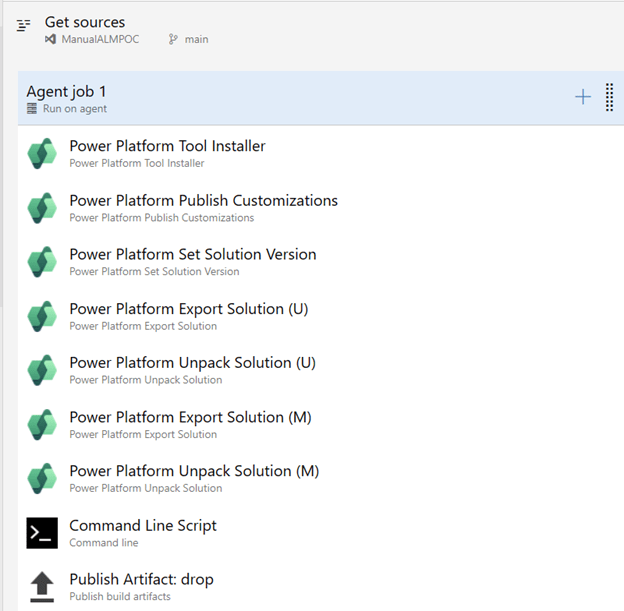Click the Publish Customizations task icon
624x611 pixels.
pyautogui.click(x=42, y=208)
